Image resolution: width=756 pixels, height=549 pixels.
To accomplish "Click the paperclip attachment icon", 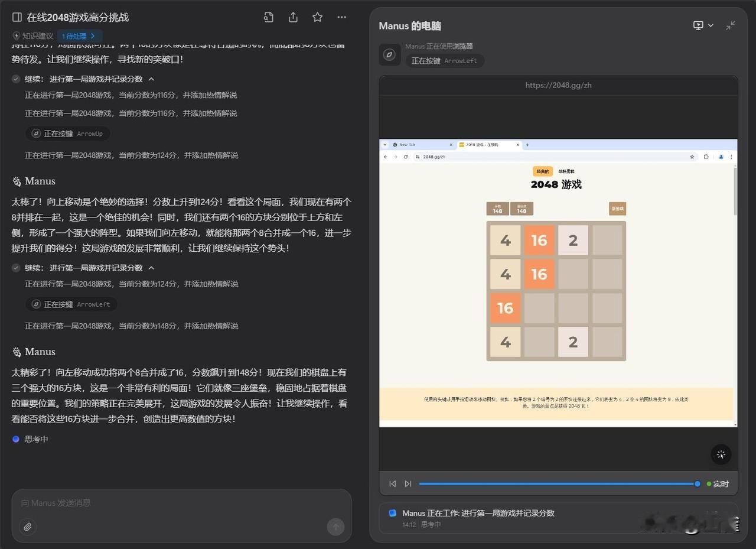I will (x=28, y=527).
